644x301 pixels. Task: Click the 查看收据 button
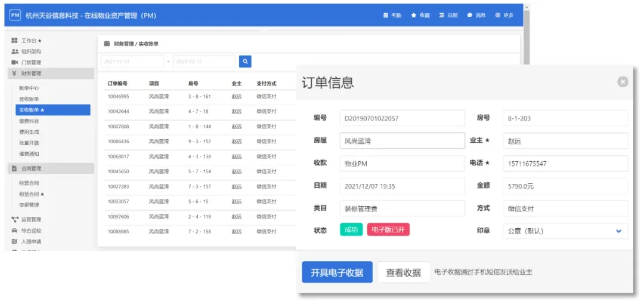point(403,272)
